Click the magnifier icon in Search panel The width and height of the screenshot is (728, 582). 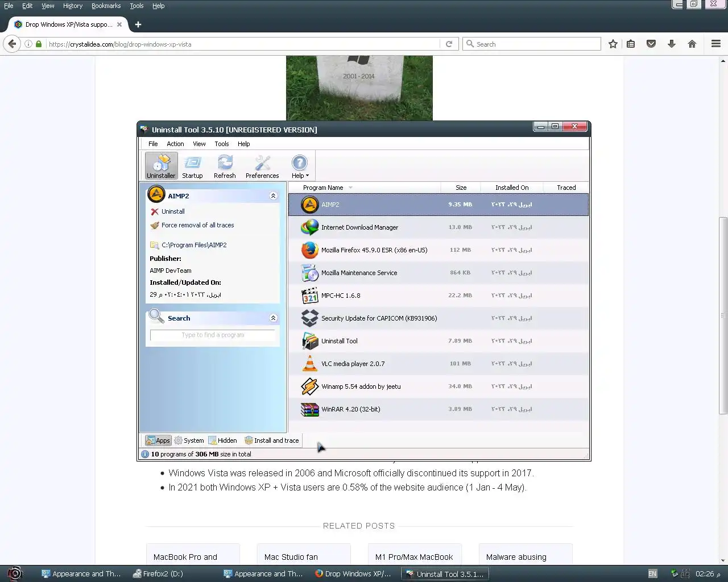coord(156,316)
